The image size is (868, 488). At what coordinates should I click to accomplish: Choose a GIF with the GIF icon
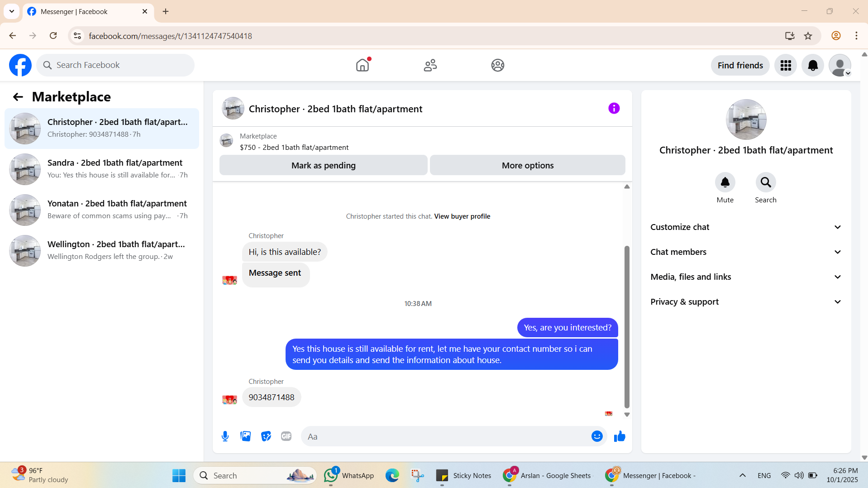(x=286, y=436)
